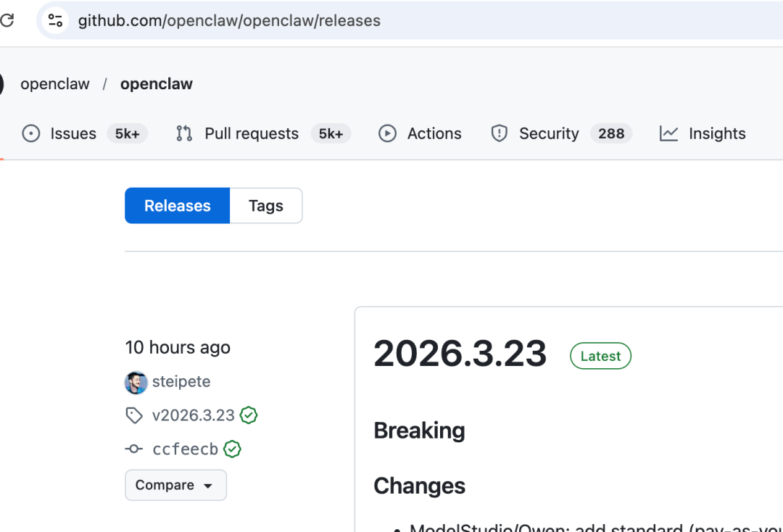
Task: Click the Actions play icon
Action: click(387, 134)
